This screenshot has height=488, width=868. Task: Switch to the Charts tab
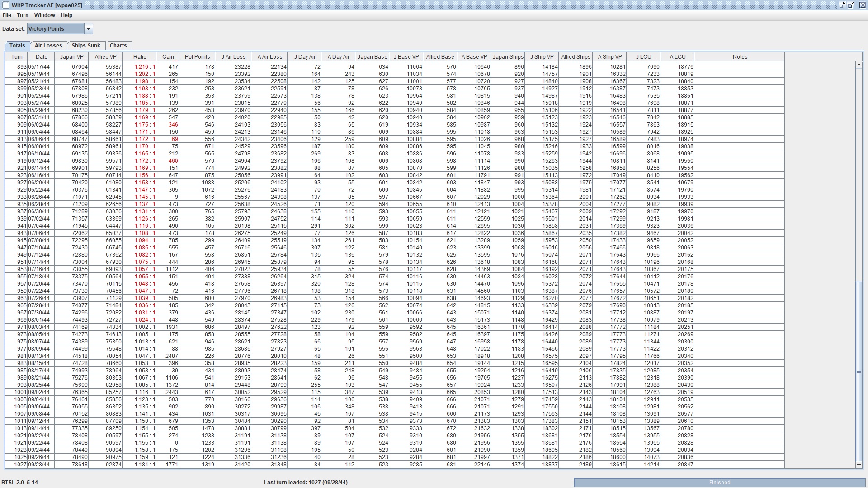pos(118,46)
